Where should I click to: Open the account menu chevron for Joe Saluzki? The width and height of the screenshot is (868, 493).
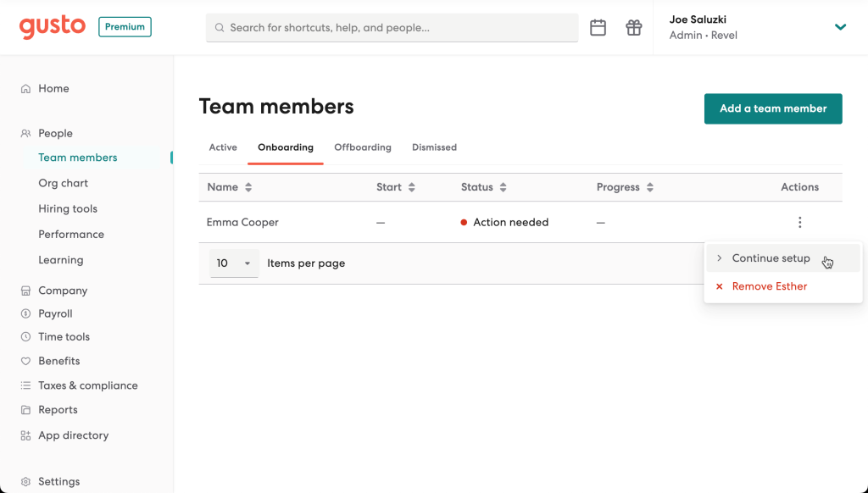tap(840, 26)
